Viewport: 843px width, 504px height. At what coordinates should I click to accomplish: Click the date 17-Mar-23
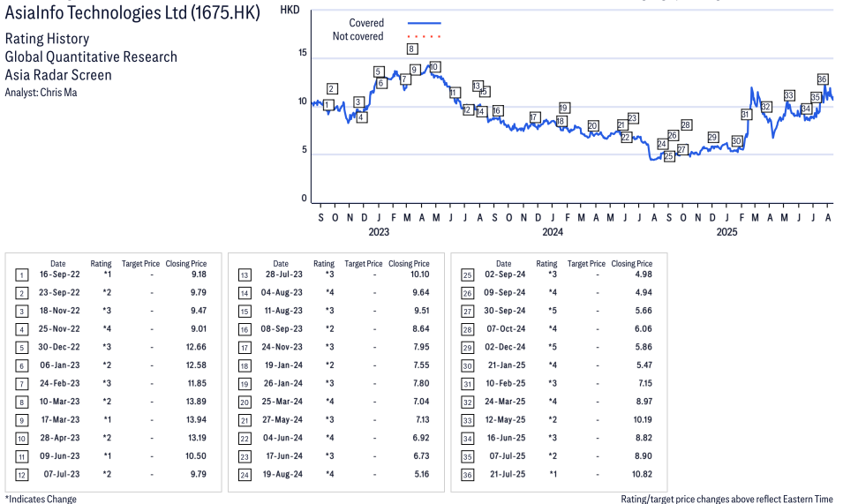click(60, 419)
